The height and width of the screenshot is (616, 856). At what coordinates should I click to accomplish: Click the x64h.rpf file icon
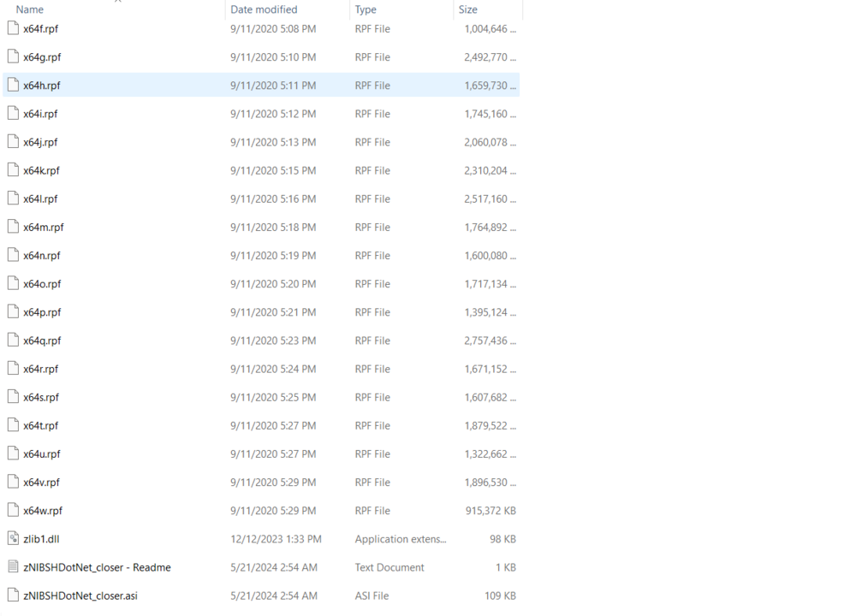click(x=12, y=85)
